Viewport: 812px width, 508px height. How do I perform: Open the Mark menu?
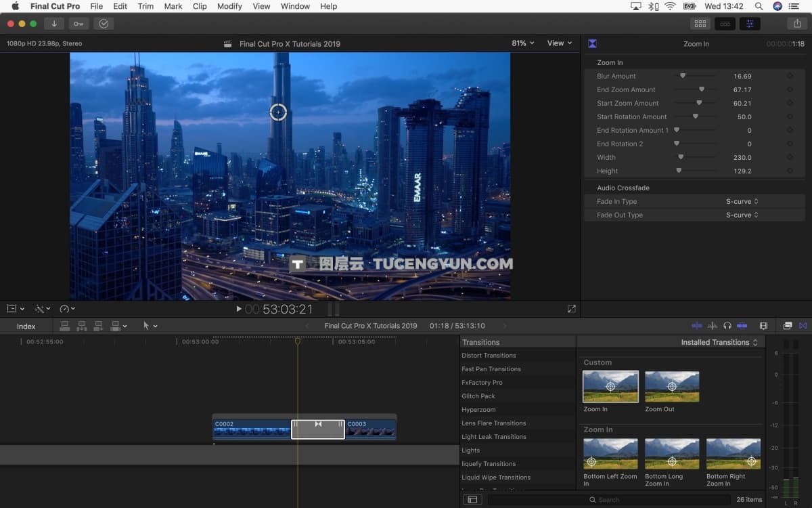coord(173,6)
